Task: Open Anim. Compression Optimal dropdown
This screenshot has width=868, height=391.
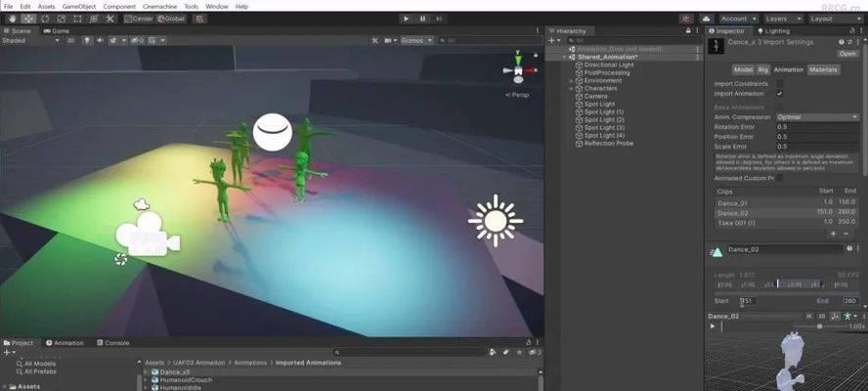Action: [817, 117]
